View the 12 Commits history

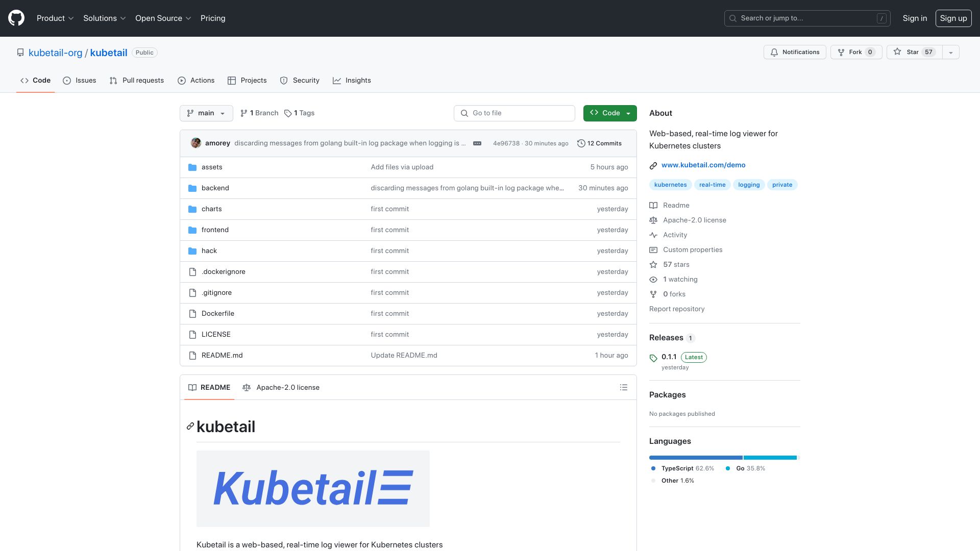[x=599, y=143]
